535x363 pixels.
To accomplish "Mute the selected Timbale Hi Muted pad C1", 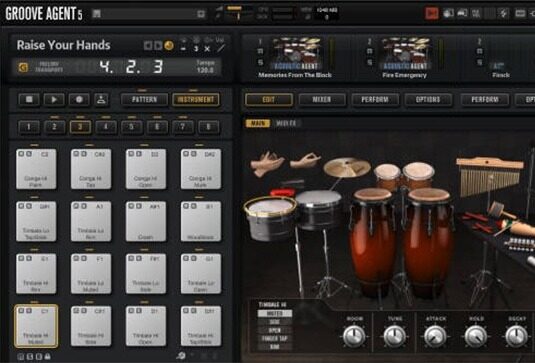I will point(21,311).
